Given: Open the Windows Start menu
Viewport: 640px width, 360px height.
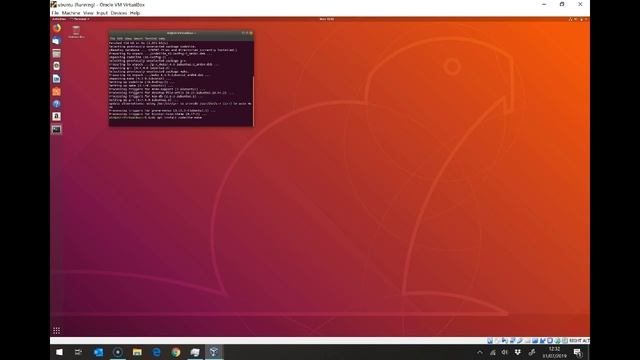Looking at the screenshot, I should [60, 352].
